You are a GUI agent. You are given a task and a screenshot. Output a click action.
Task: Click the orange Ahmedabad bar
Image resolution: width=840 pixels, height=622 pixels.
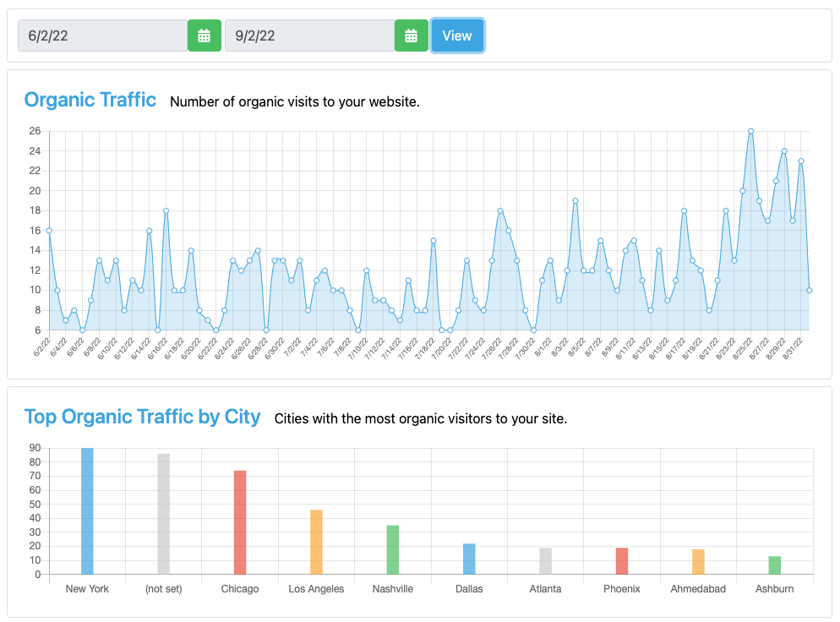pyautogui.click(x=698, y=562)
